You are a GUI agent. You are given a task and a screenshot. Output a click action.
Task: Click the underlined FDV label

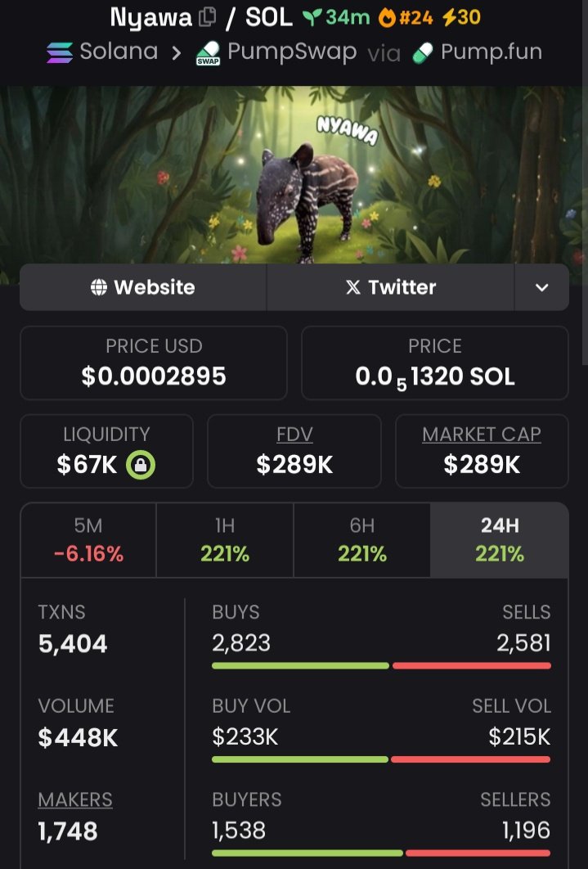pyautogui.click(x=294, y=434)
